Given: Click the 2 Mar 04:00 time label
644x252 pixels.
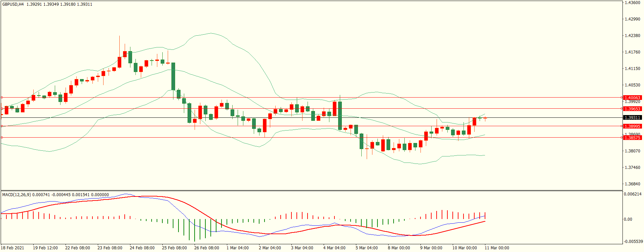Looking at the screenshot, I should point(270,248).
